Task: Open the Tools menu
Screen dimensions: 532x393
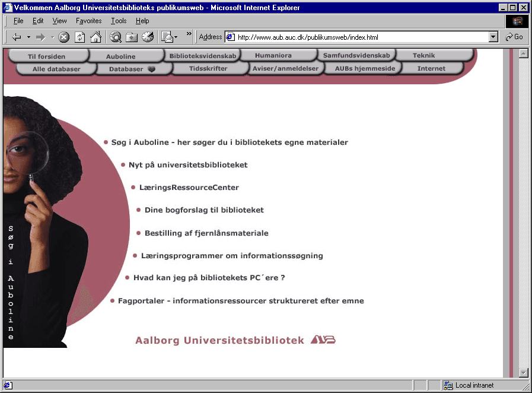Action: pyautogui.click(x=119, y=21)
